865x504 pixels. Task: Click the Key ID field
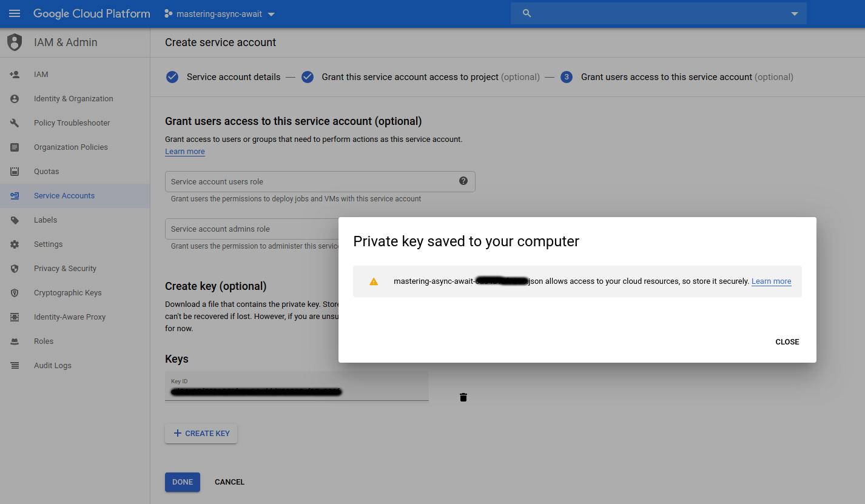pos(297,386)
